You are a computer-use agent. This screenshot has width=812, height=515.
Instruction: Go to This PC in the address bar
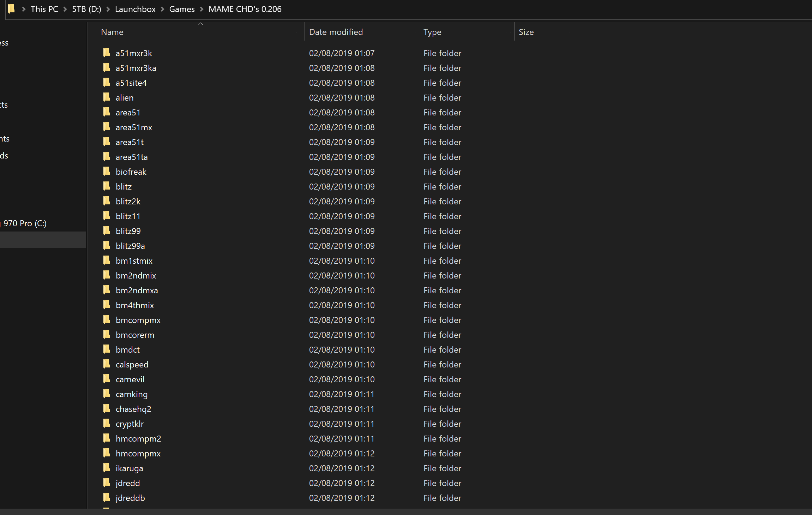pyautogui.click(x=44, y=9)
